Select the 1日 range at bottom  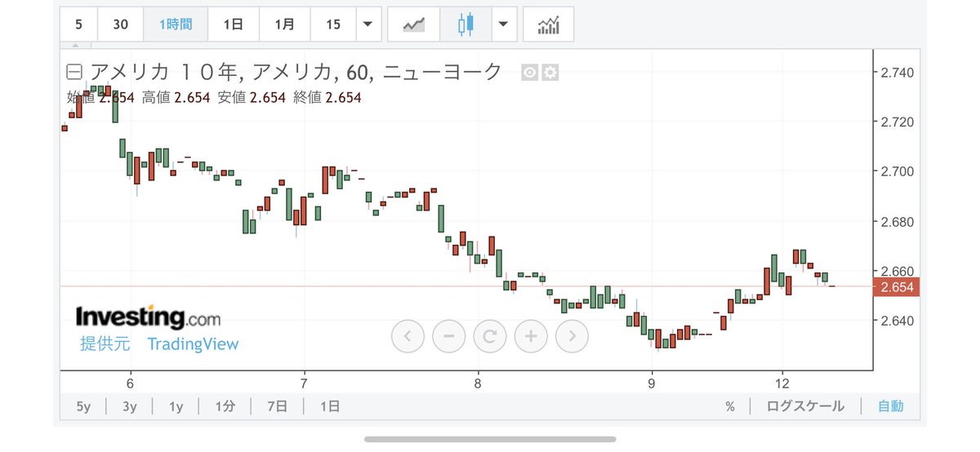click(330, 406)
